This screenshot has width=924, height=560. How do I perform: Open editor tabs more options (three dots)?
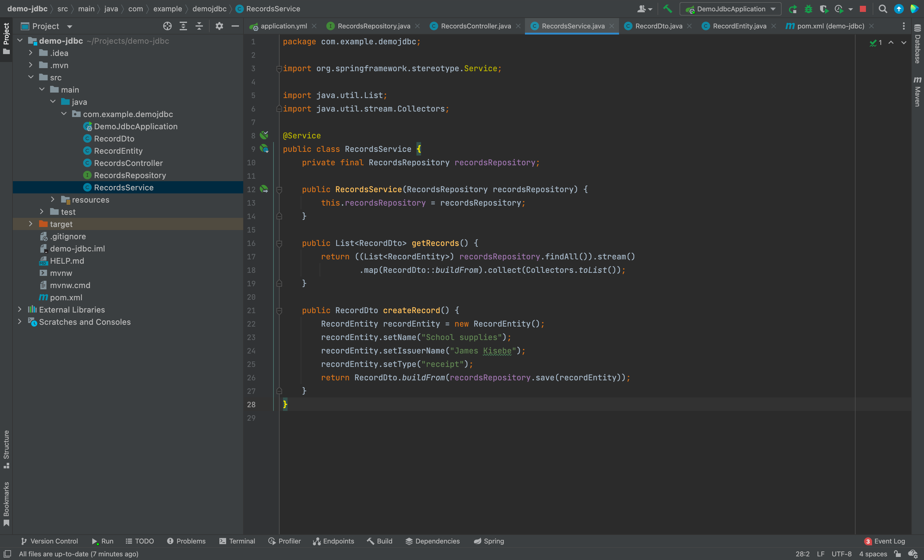[x=904, y=26]
